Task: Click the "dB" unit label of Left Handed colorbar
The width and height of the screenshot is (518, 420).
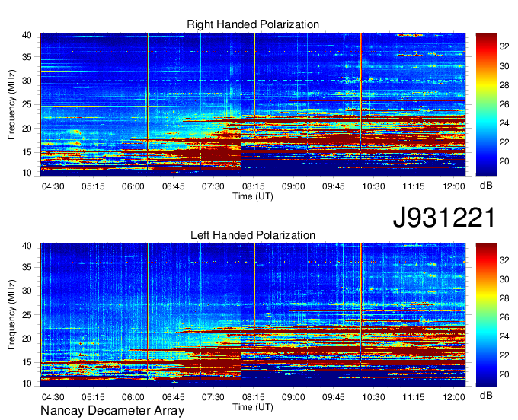Action: coord(486,395)
